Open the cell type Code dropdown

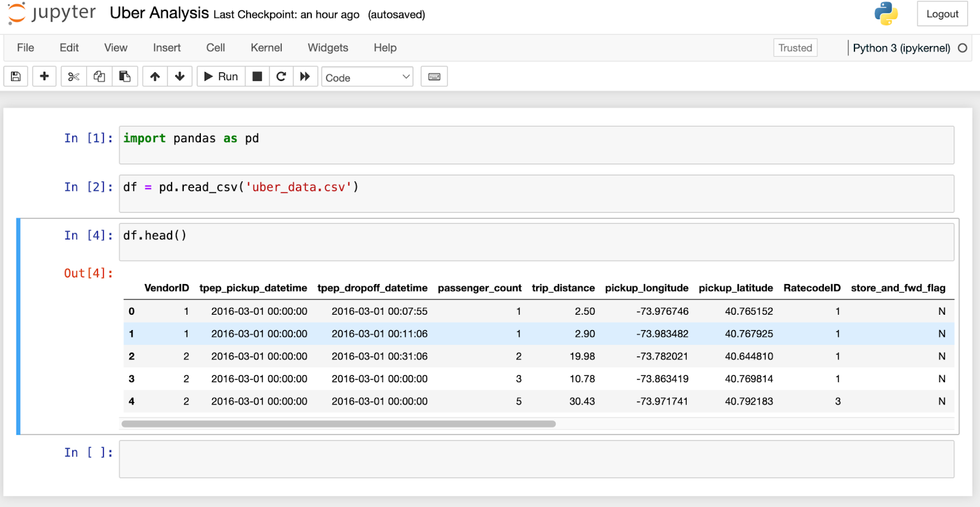pyautogui.click(x=367, y=77)
